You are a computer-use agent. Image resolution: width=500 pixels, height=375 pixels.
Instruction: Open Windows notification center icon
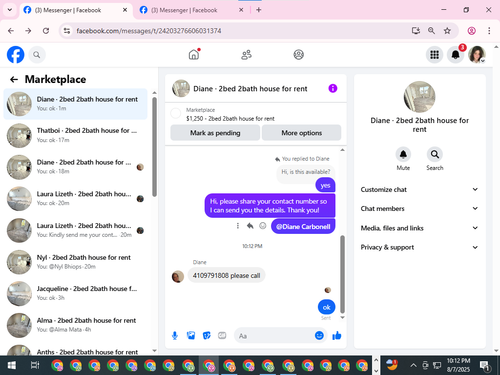(484, 366)
